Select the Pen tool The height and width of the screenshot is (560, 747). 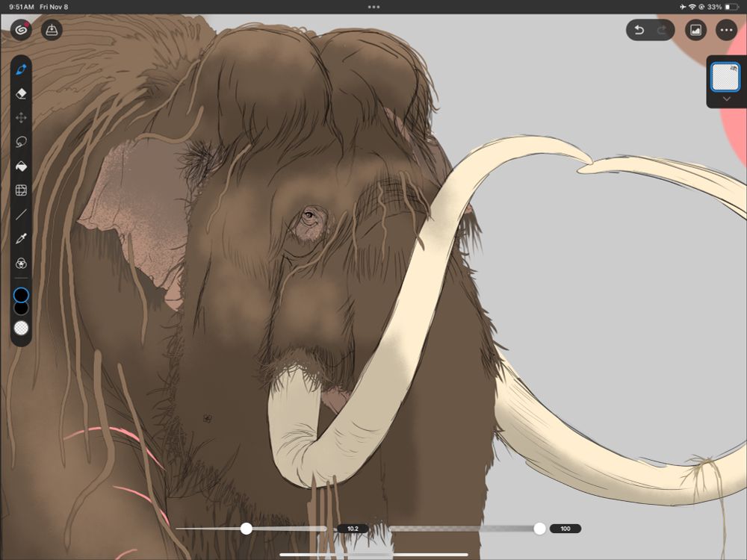[x=21, y=69]
